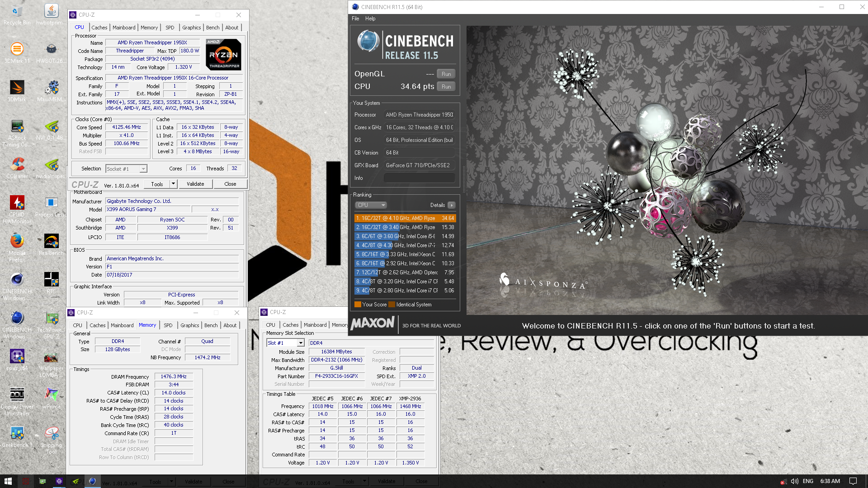The image size is (868, 488).
Task: Select Graphics tab in the Memory CPU-Z window
Action: 190,325
